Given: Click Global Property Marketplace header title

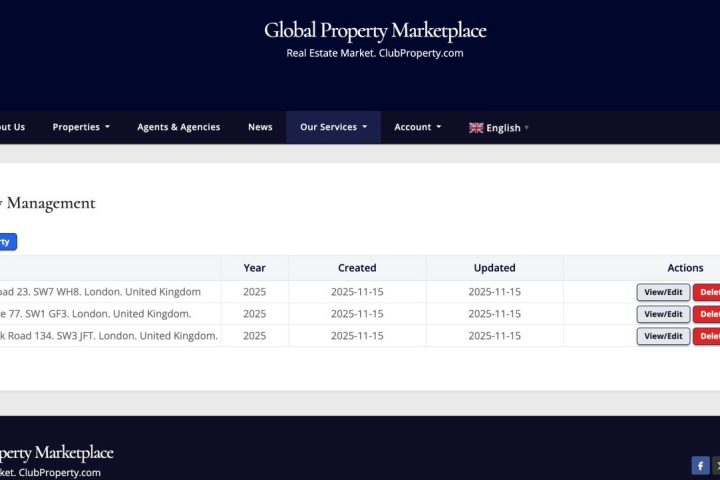Looking at the screenshot, I should tap(375, 31).
